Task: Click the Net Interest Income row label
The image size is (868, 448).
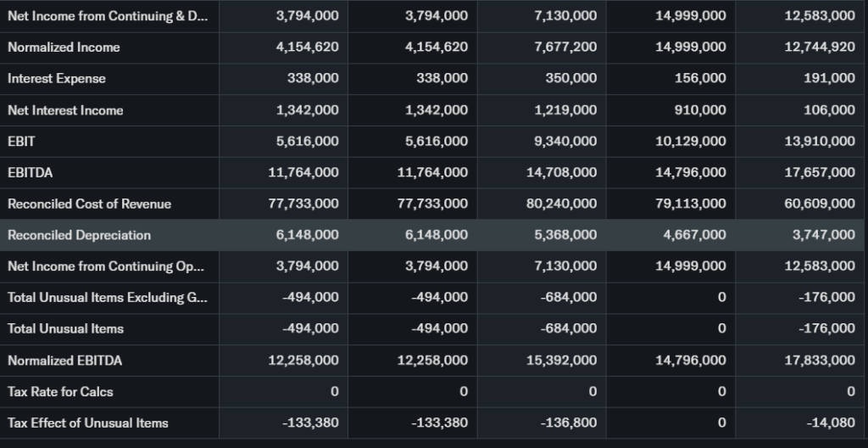Action: tap(65, 110)
